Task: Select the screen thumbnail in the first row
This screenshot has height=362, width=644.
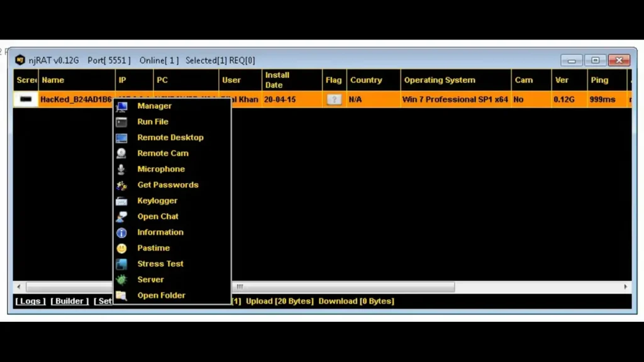Action: coord(26,99)
